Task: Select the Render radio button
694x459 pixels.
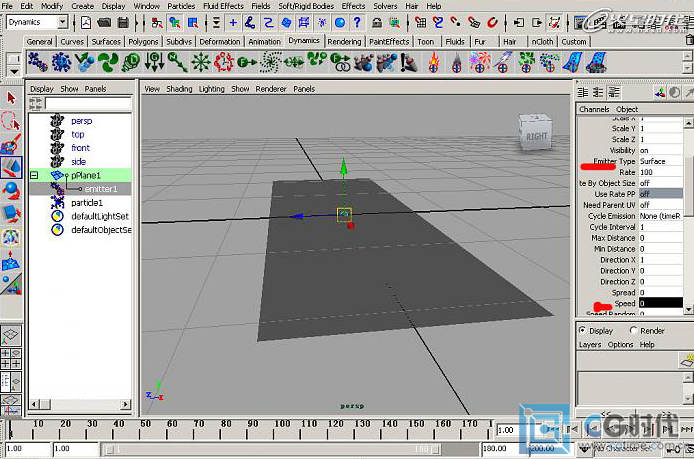Action: (632, 331)
